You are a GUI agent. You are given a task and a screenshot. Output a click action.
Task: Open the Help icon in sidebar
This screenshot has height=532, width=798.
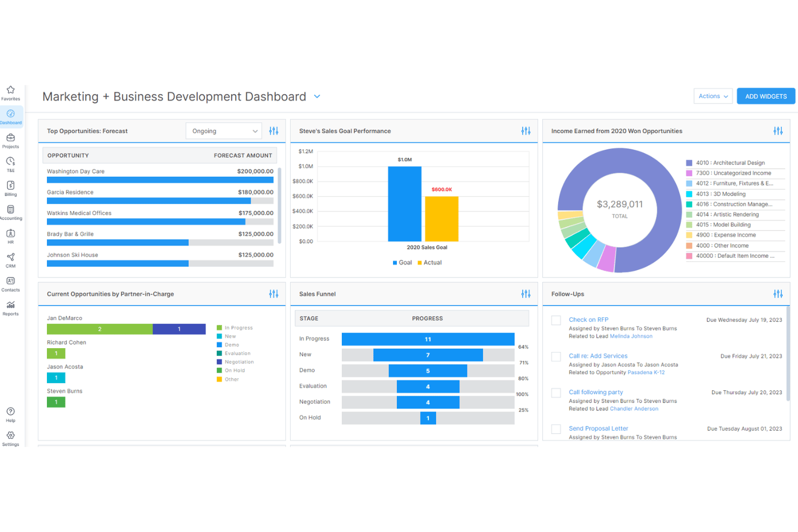[x=11, y=414]
